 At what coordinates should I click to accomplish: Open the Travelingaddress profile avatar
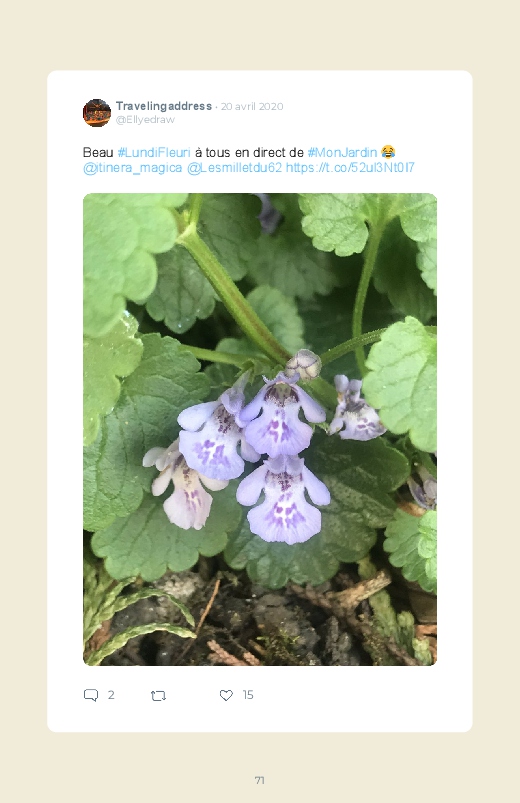97,113
